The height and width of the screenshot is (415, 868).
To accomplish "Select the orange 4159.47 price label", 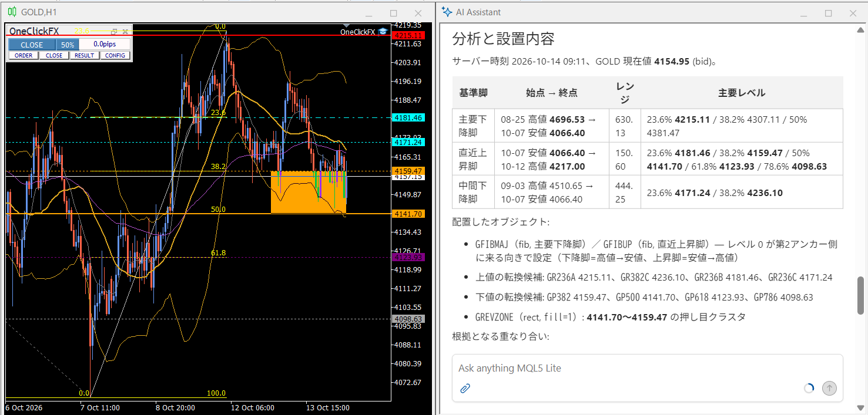I will pyautogui.click(x=408, y=171).
